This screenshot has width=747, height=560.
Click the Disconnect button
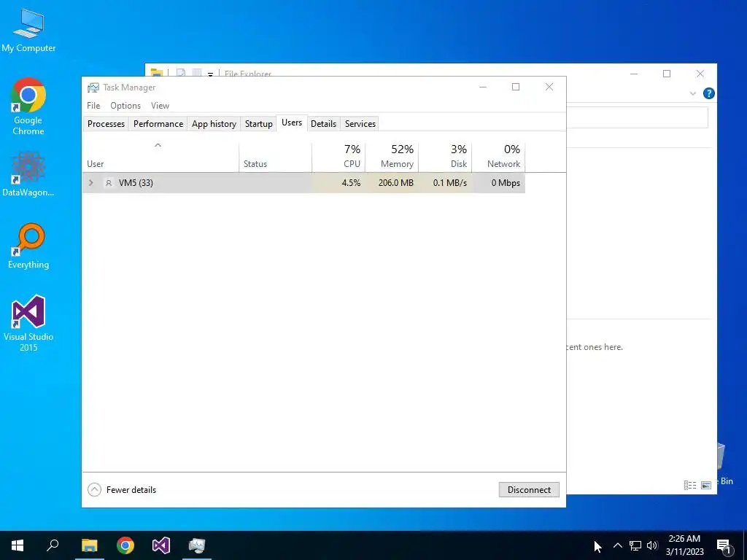[529, 489]
